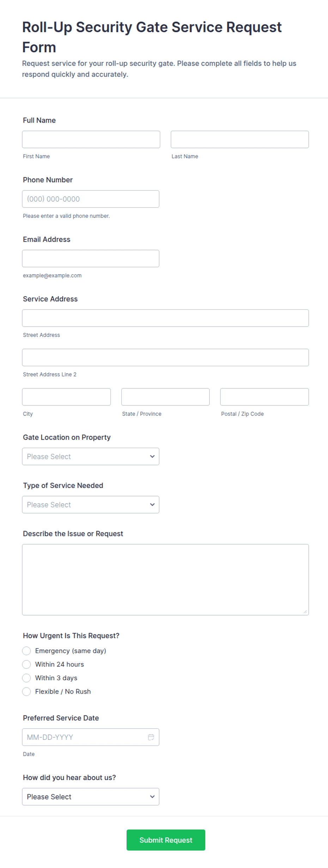Open the How did you hear about us dropdown
This screenshot has height=868, width=328.
click(91, 796)
